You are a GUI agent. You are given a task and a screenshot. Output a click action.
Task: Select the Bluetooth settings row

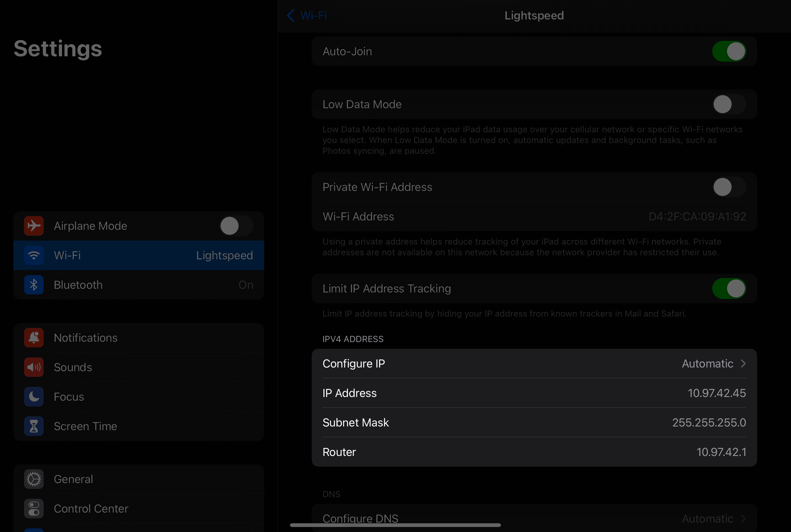click(138, 285)
